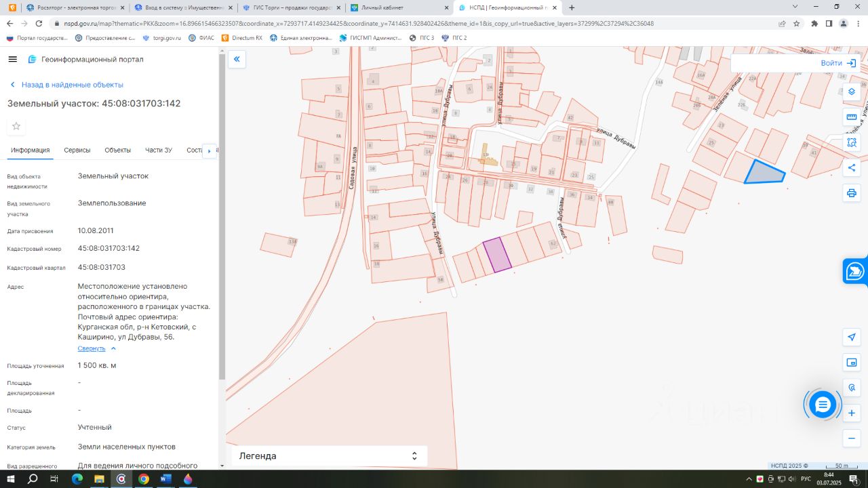Zoom in the map with plus
The image size is (868, 488).
[852, 413]
